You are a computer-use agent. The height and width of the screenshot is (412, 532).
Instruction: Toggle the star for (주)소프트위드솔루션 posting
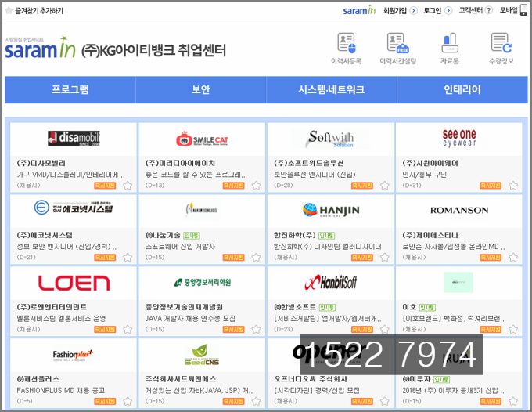coord(384,186)
